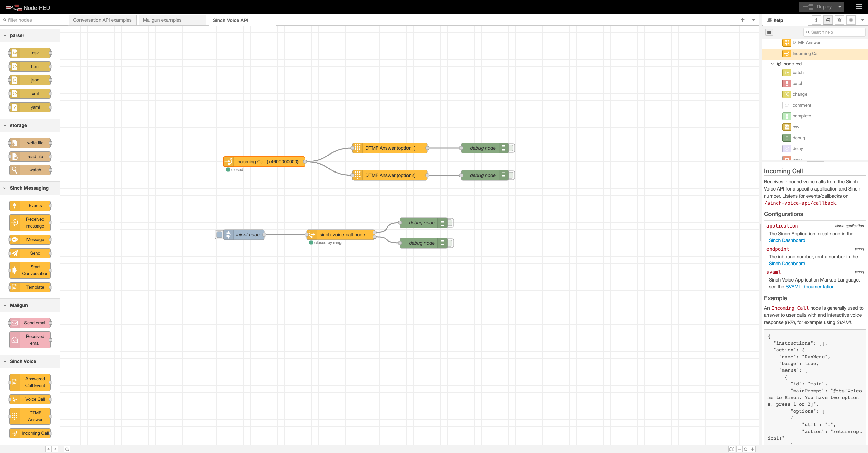Viewport: 868px width, 453px height.
Task: Open the configuration nodes gear icon
Action: (x=851, y=20)
